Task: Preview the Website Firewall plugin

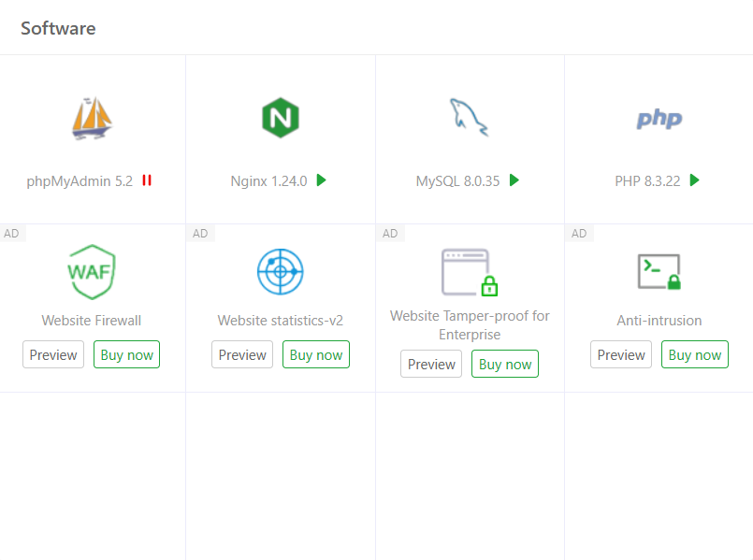Action: pos(53,355)
